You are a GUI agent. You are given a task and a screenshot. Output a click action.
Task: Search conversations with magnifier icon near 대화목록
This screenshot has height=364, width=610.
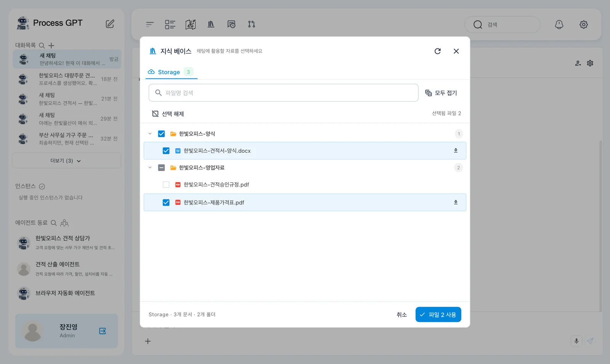42,45
